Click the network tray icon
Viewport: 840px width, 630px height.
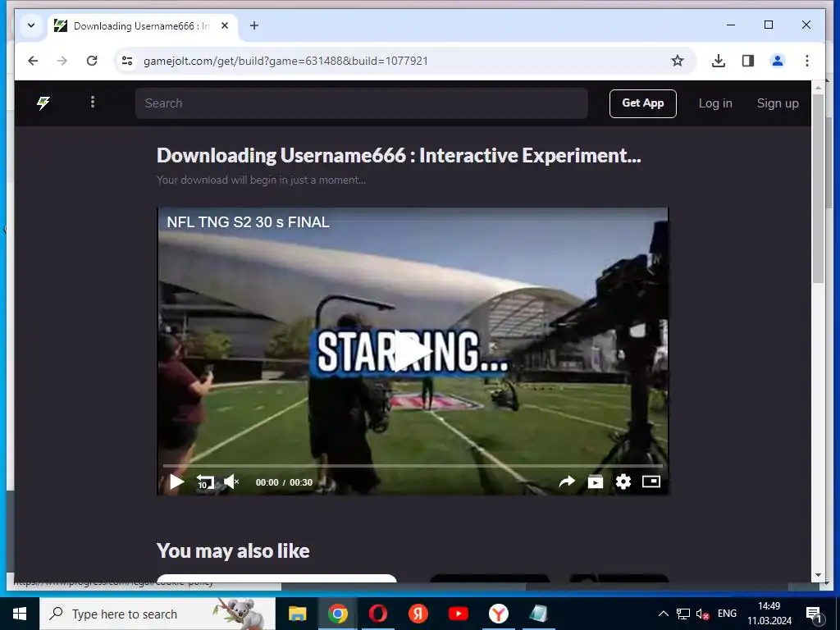[x=683, y=614]
